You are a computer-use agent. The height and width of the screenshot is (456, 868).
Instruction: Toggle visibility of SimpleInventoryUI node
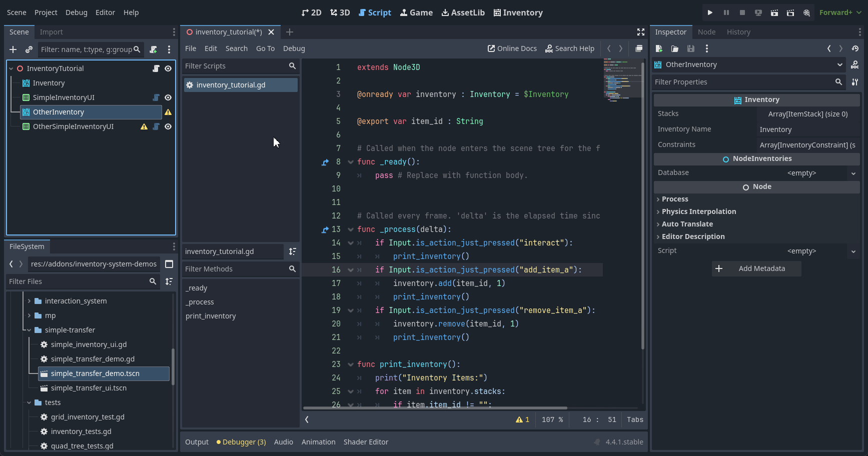pyautogui.click(x=168, y=97)
